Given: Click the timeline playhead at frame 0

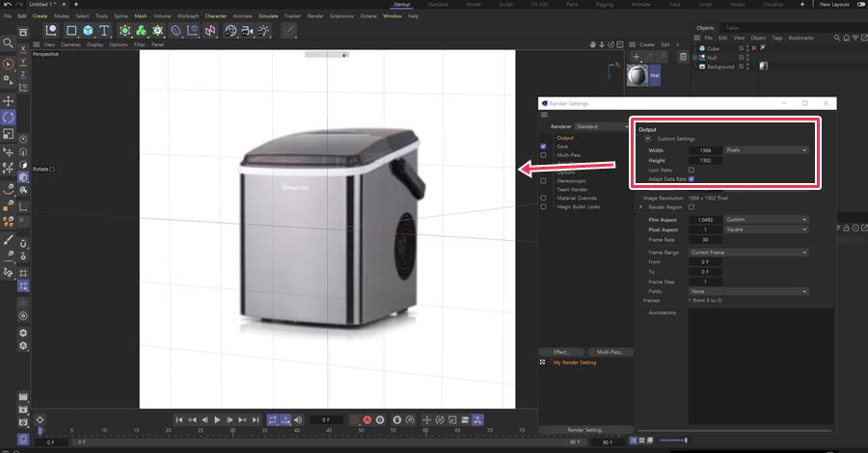Looking at the screenshot, I should click(x=40, y=430).
